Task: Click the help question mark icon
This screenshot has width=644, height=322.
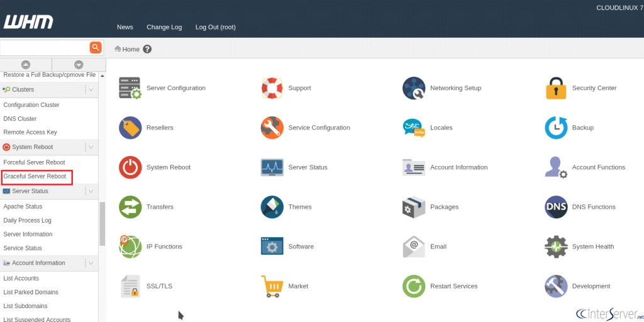Action: [147, 49]
